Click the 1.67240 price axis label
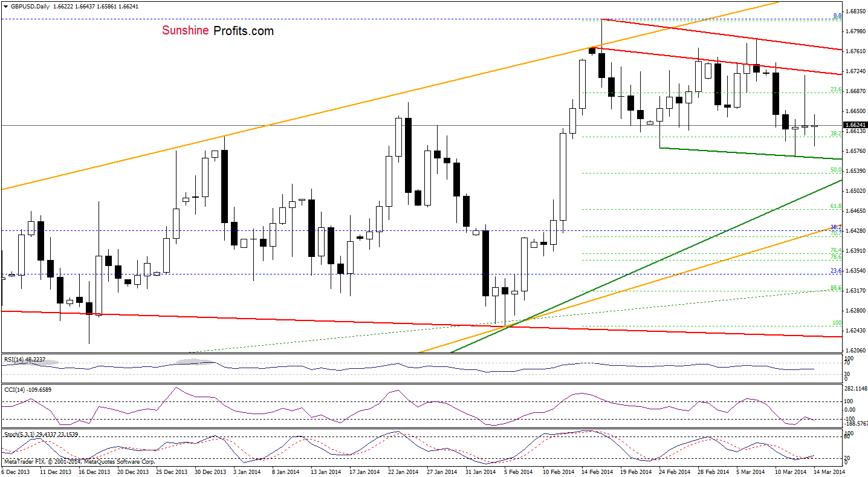 857,71
